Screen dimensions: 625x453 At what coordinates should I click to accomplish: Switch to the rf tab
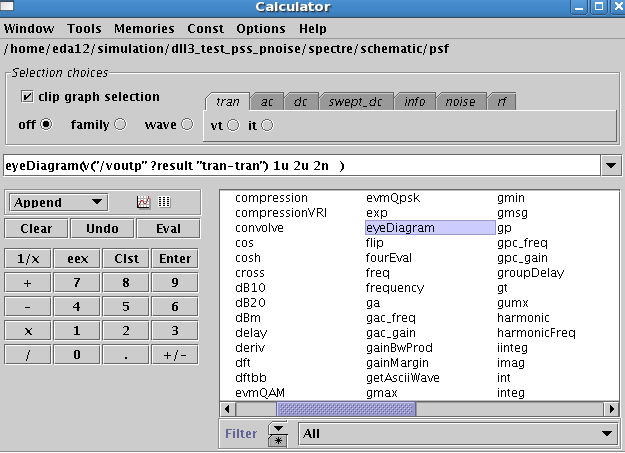point(502,102)
